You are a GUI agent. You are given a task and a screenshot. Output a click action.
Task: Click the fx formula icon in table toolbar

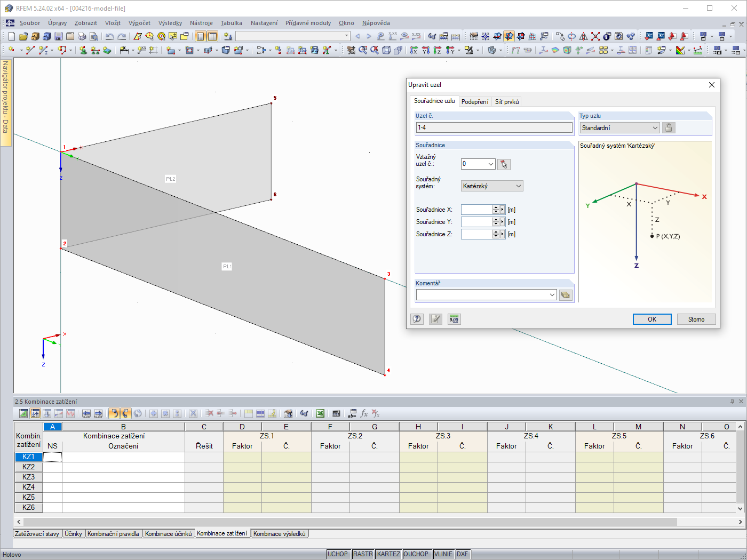tap(364, 413)
